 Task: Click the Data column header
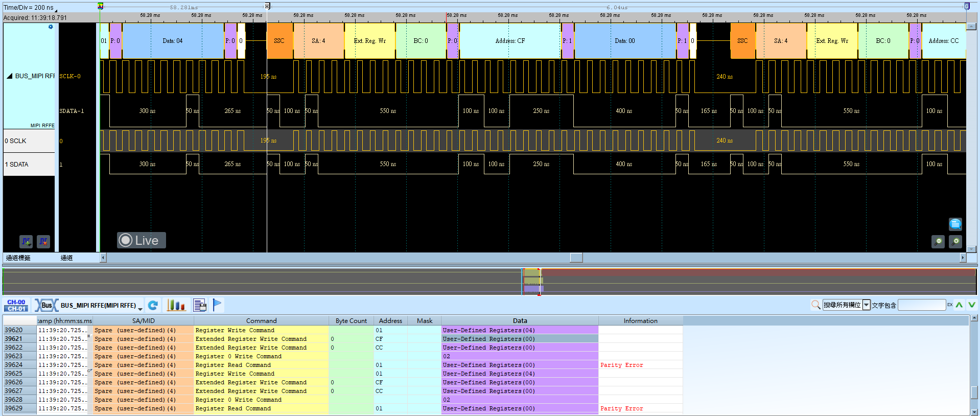pos(520,321)
